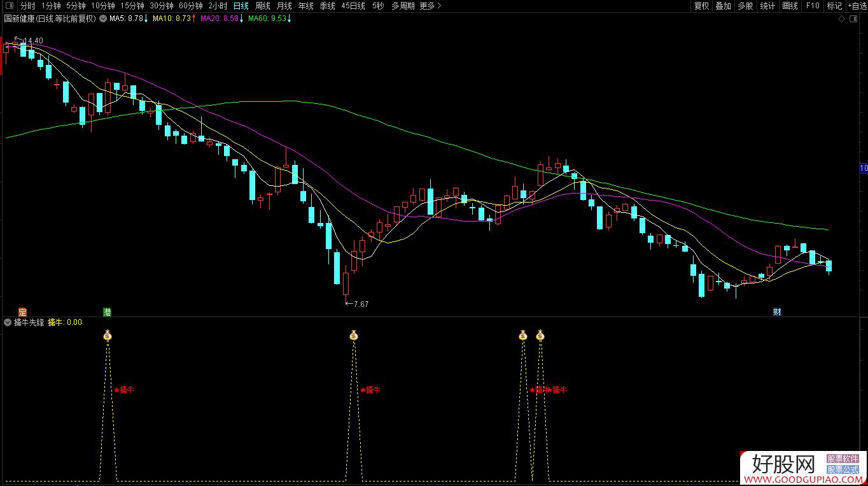868x486 pixels.
Task: Click the 标记 mark button
Action: click(x=834, y=6)
